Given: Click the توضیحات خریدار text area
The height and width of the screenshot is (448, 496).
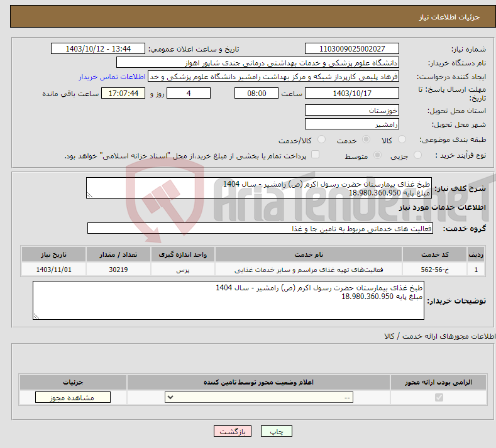Looking at the screenshot, I should tap(228, 300).
